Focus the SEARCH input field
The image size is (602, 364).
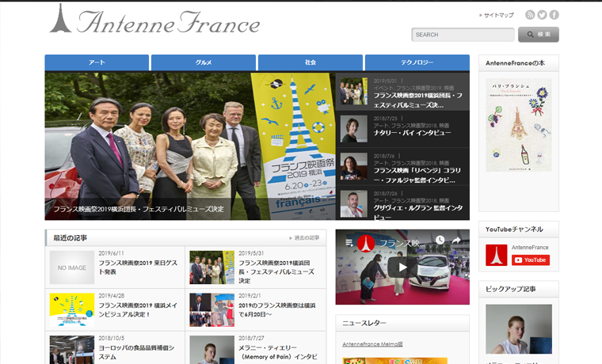tap(463, 35)
